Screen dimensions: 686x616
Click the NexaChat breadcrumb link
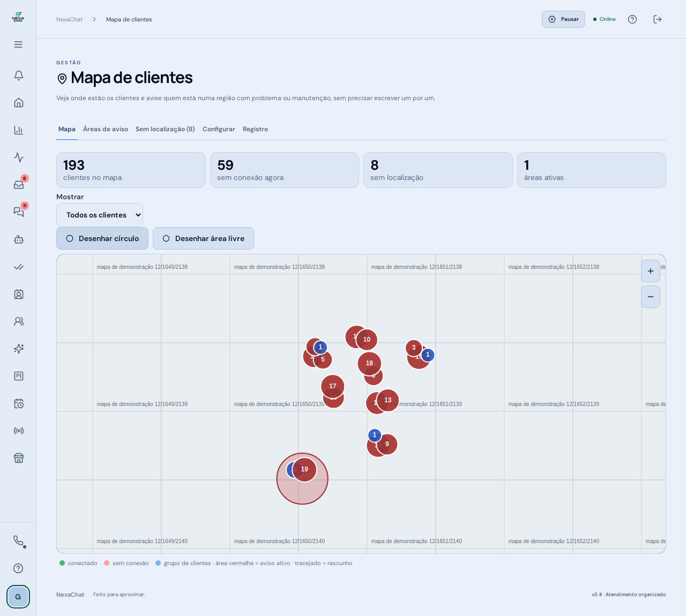pos(70,19)
